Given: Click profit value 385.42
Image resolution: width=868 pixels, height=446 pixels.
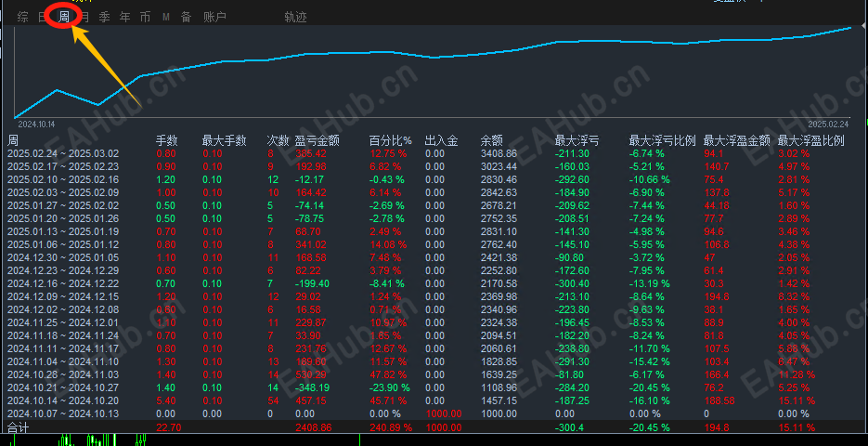Looking at the screenshot, I should pos(311,153).
